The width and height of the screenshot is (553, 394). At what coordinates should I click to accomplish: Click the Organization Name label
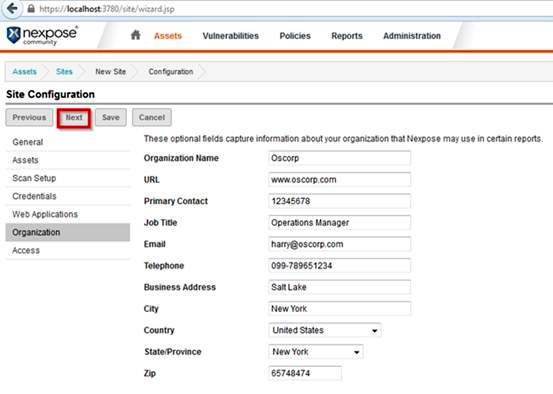pyautogui.click(x=181, y=158)
